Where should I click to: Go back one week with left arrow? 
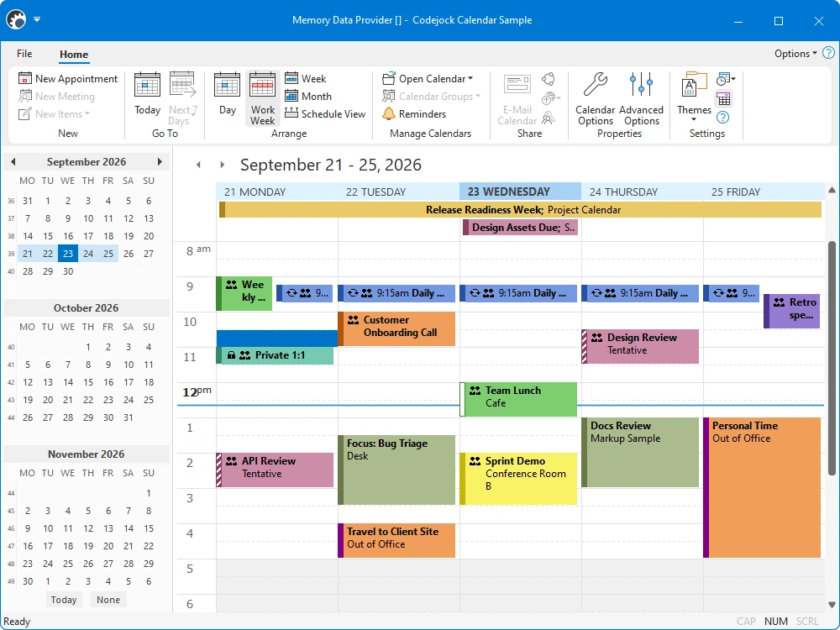click(x=199, y=165)
